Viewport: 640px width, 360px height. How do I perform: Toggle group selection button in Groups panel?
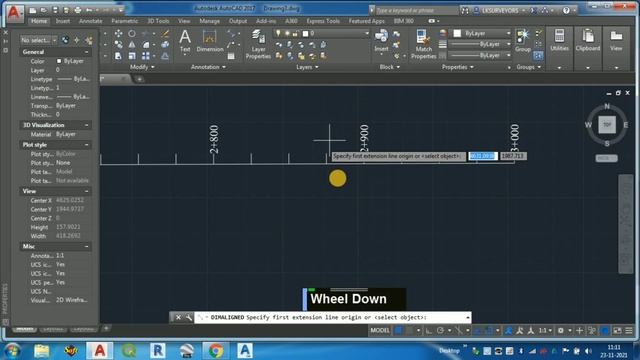click(538, 55)
